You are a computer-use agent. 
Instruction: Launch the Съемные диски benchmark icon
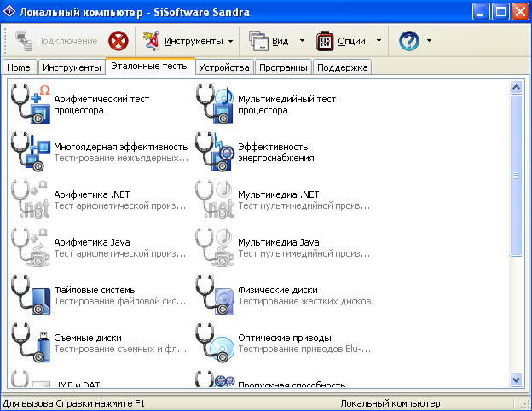31,343
